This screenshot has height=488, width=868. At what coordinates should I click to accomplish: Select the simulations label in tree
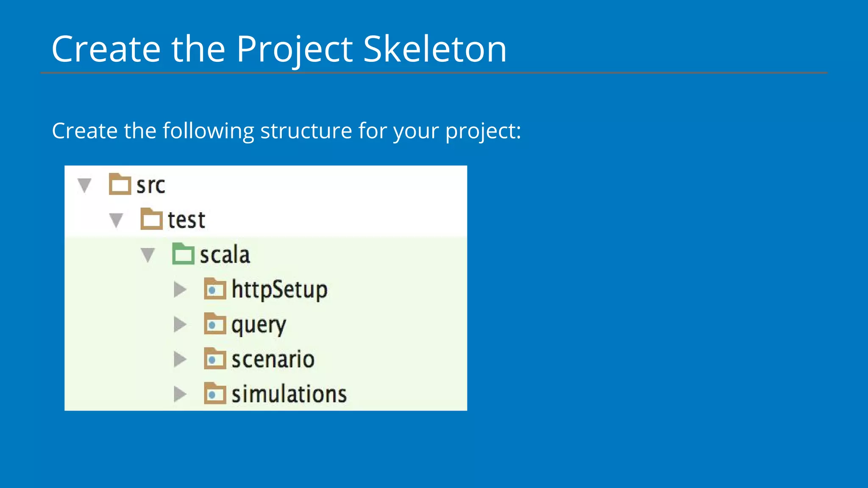289,394
